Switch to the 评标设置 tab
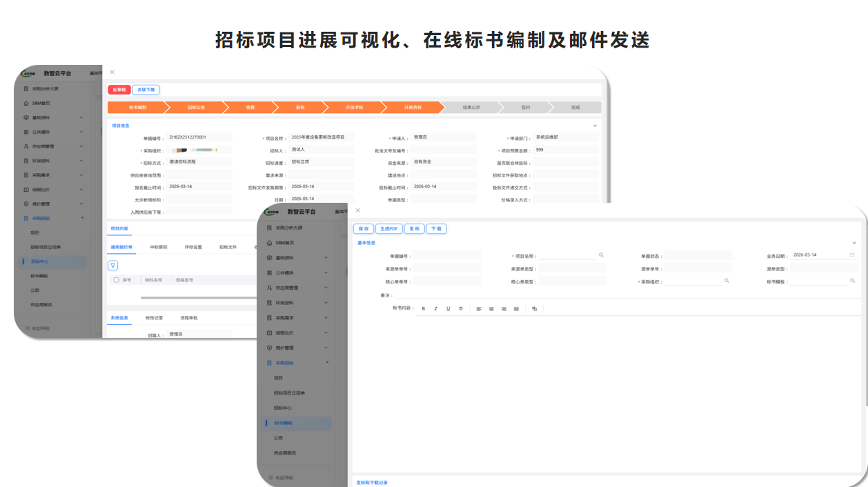Image resolution: width=868 pixels, height=487 pixels. (193, 247)
